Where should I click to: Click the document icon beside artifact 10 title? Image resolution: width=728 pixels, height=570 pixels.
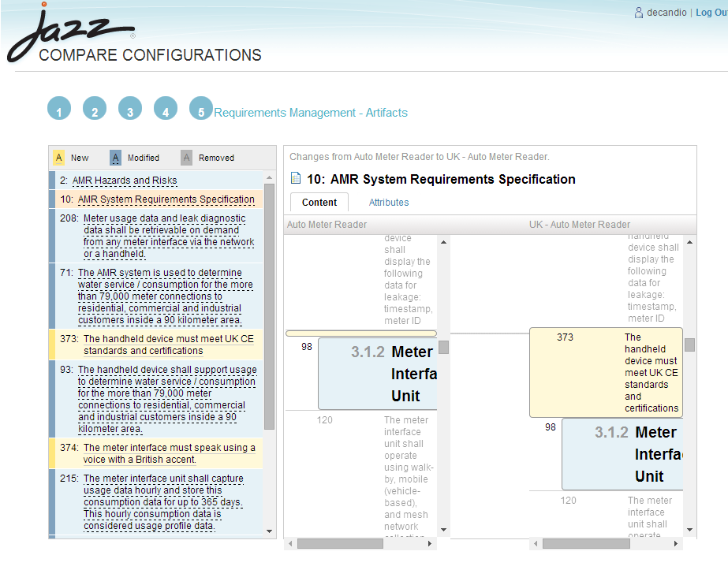coord(295,178)
